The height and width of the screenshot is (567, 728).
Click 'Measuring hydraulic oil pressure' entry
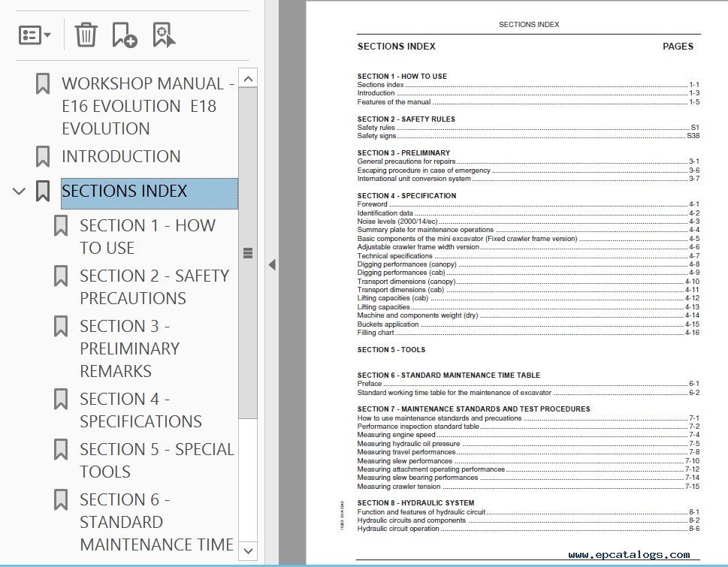tap(528, 444)
